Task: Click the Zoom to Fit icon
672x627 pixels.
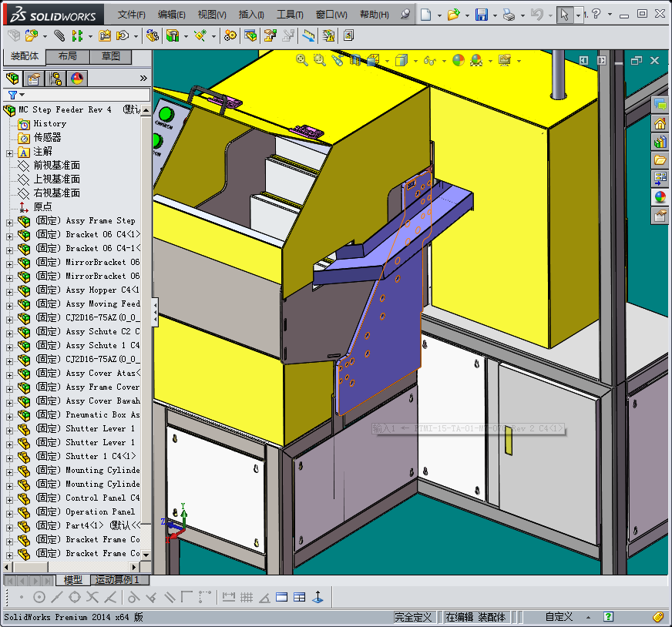Action: click(x=302, y=60)
